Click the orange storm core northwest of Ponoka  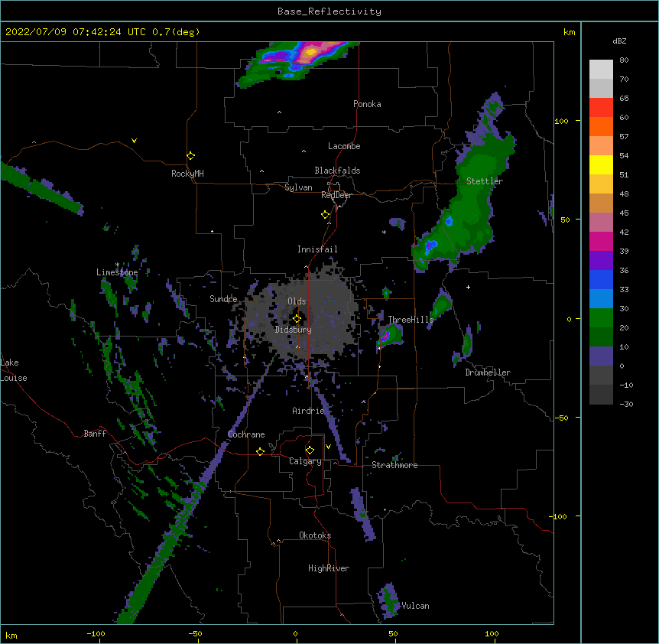(310, 52)
